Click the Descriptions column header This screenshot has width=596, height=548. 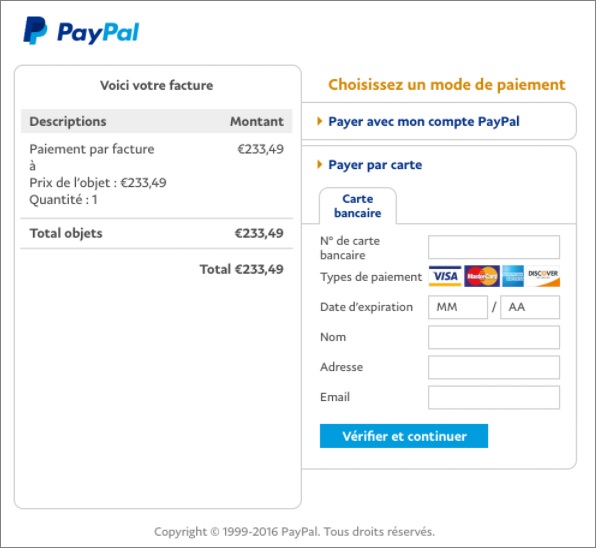68,122
